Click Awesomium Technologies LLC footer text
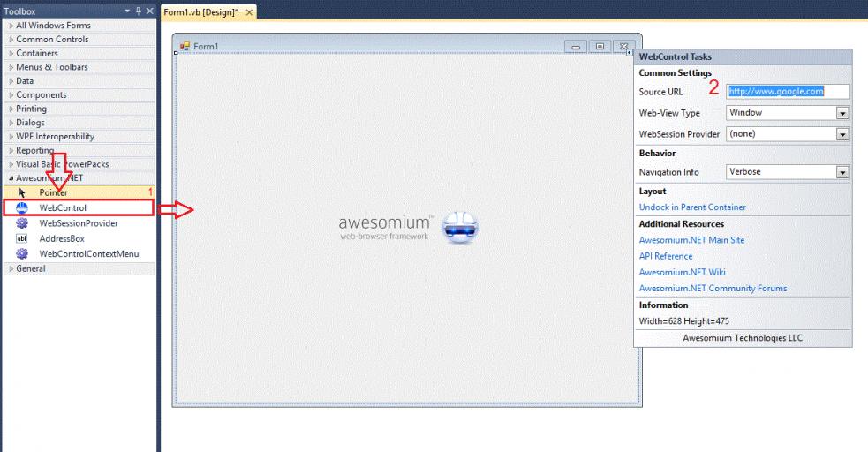The width and height of the screenshot is (868, 452). [743, 338]
